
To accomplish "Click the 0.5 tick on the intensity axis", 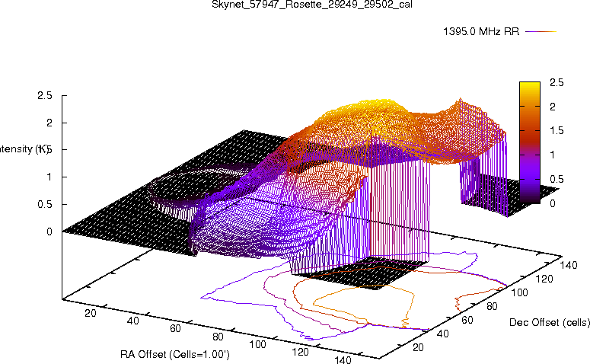I will pyautogui.click(x=45, y=204).
